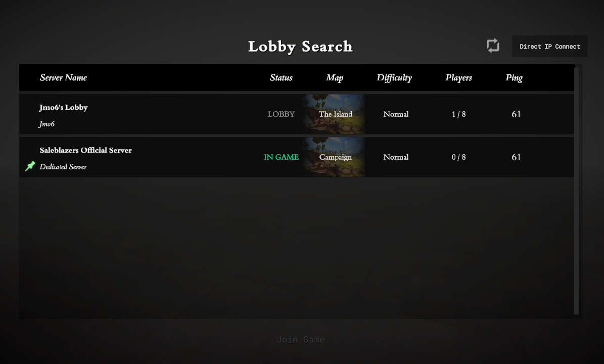Click The Island map thumbnail

pos(334,114)
